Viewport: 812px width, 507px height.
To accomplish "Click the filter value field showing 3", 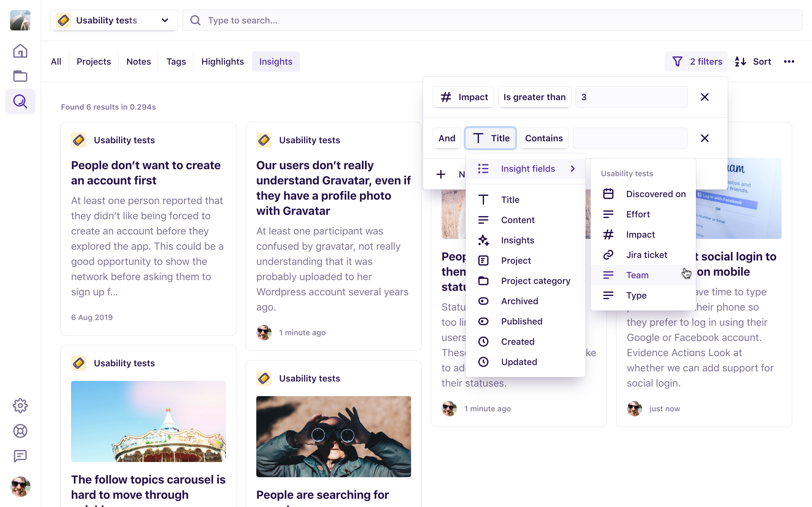I will coord(631,97).
